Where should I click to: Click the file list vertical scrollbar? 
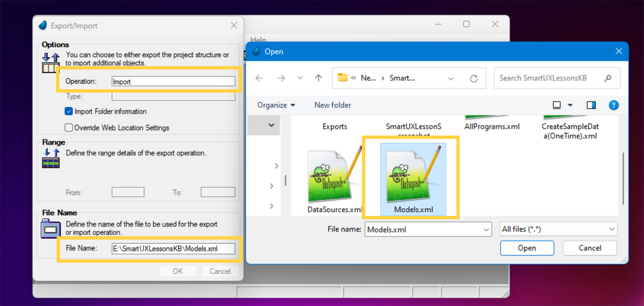click(623, 178)
